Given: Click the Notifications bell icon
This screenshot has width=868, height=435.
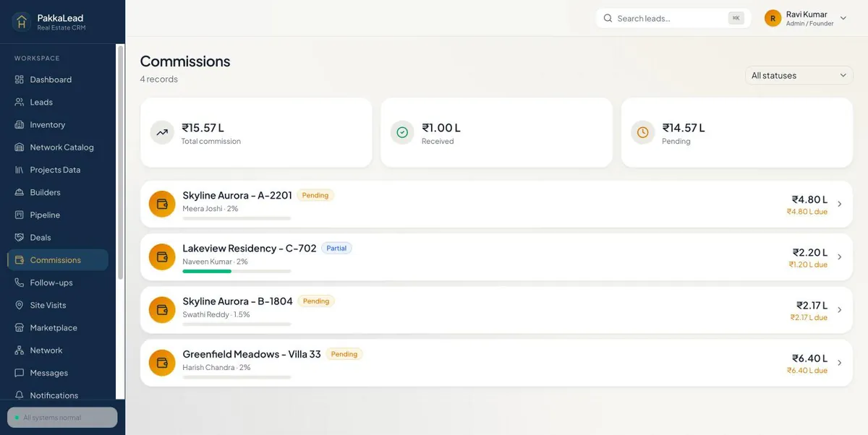Looking at the screenshot, I should (20, 395).
